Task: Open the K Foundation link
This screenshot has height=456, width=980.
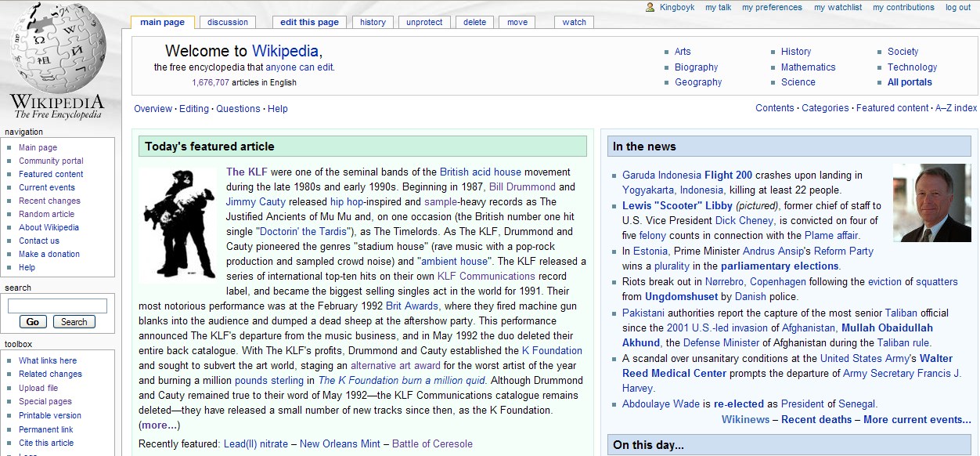Action: (x=552, y=350)
